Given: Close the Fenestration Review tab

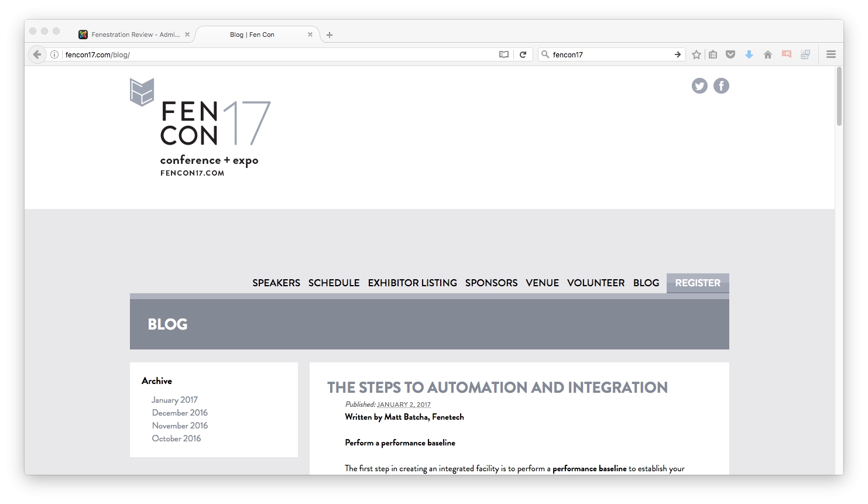Looking at the screenshot, I should (187, 35).
